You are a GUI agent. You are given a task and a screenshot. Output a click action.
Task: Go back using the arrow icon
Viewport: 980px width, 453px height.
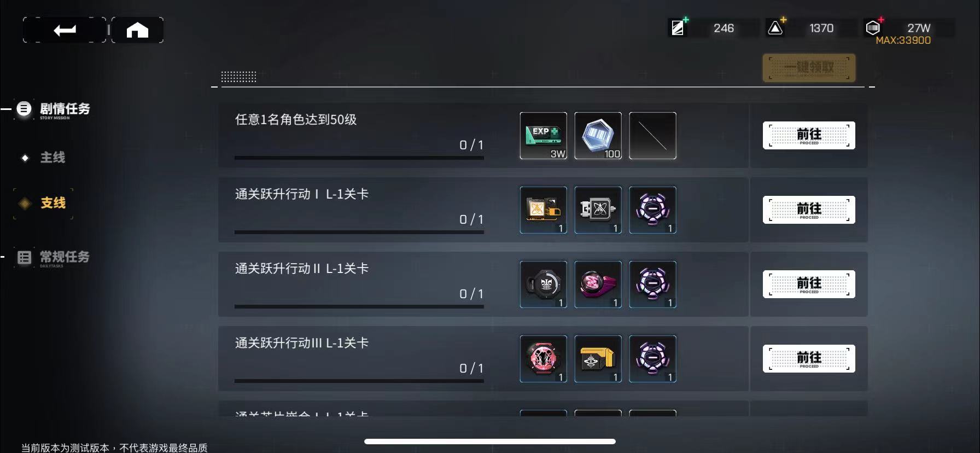65,30
